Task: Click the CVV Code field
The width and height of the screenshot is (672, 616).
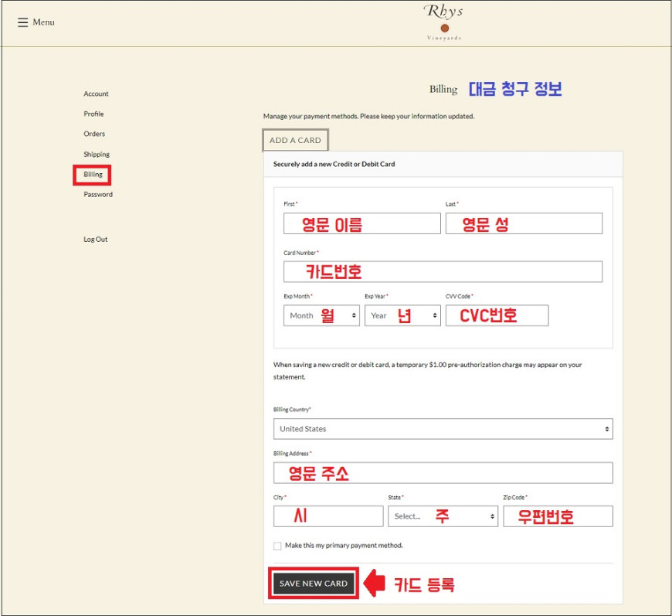Action: click(497, 315)
